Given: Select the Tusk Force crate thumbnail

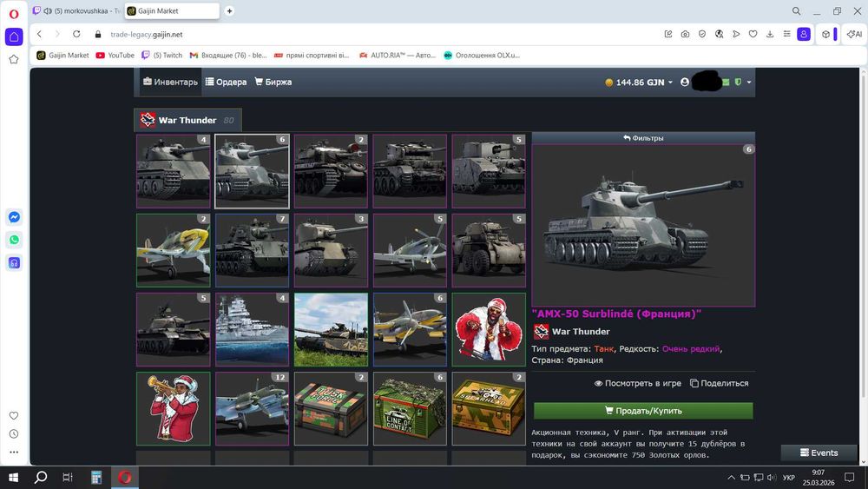Looking at the screenshot, I should [x=331, y=409].
